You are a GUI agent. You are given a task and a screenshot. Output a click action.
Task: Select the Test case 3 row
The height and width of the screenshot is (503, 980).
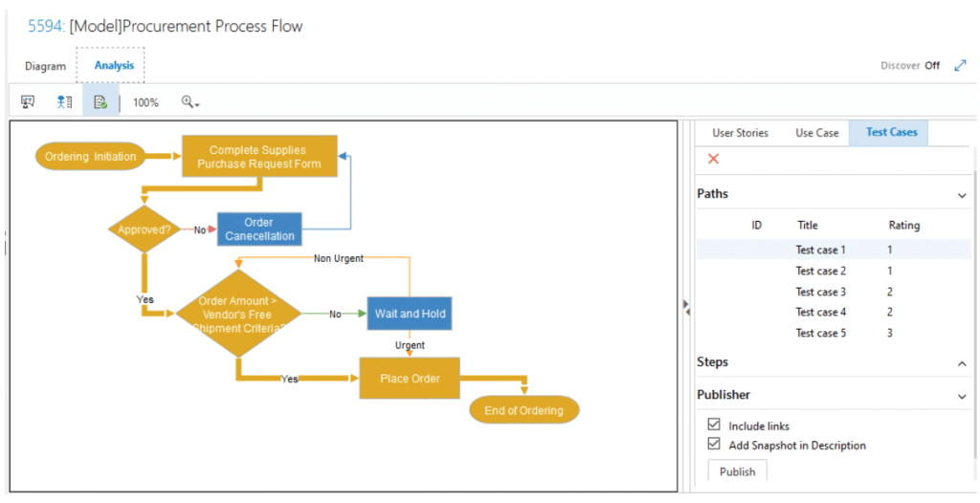coord(834,292)
